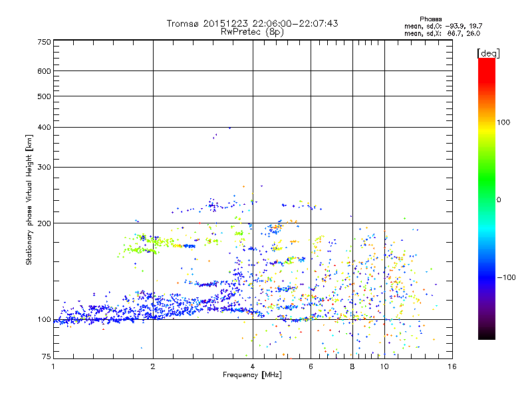Click x-axis tick label '4'
This screenshot has height=399, width=532.
[253, 366]
